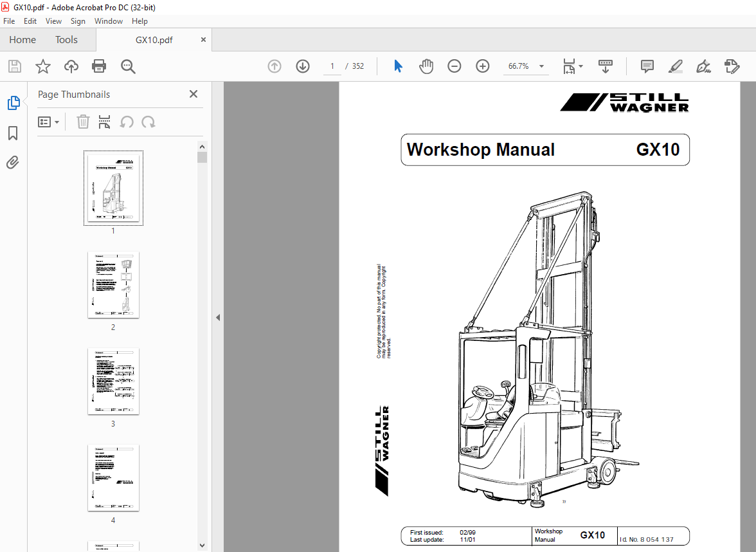
Task: Click thumbnail scrollbar up arrow
Action: (202, 147)
